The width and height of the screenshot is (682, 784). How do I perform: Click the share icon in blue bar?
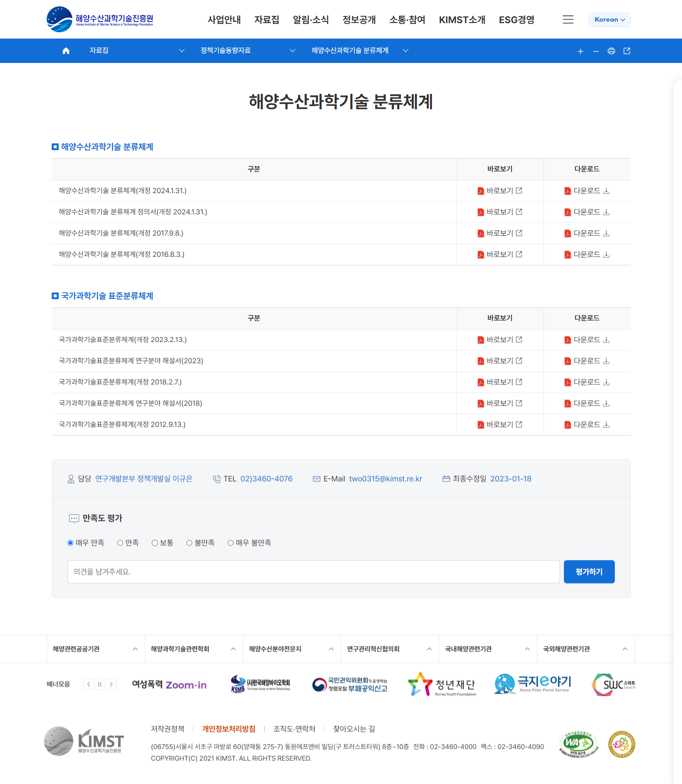627,51
